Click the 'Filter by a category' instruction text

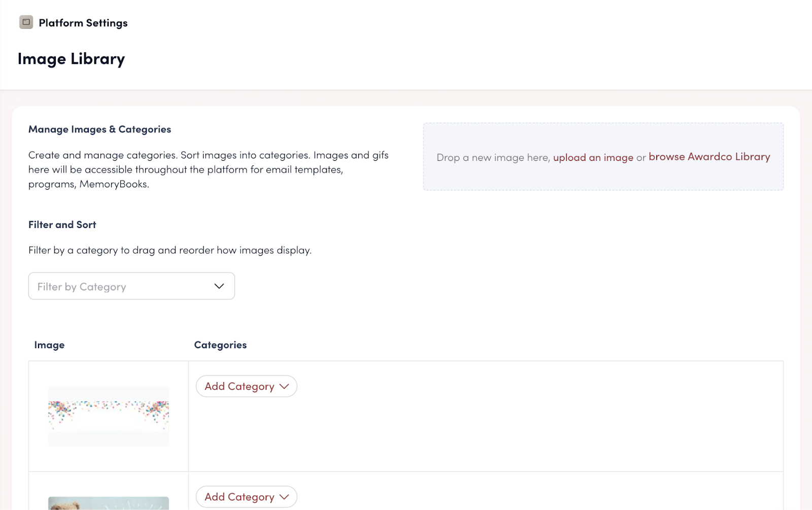pyautogui.click(x=170, y=250)
